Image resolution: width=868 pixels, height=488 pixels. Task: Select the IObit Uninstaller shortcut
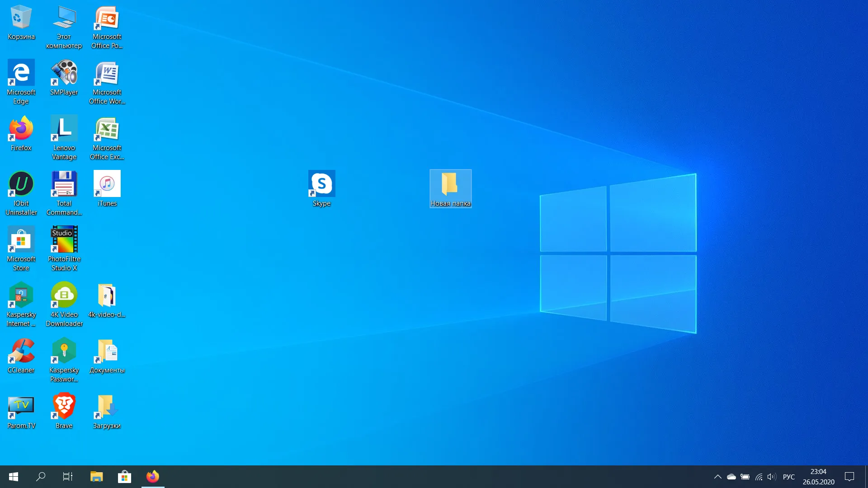tap(21, 193)
